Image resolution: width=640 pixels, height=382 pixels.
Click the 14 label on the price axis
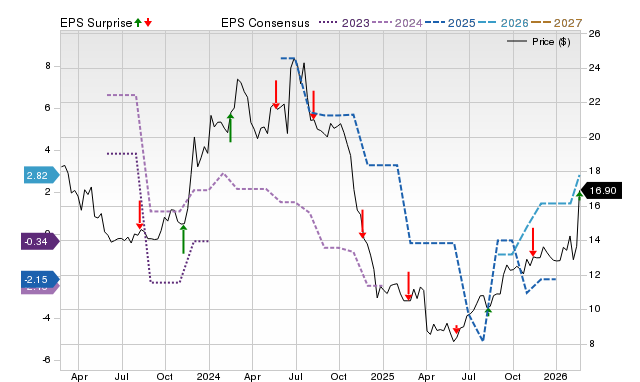click(x=595, y=240)
